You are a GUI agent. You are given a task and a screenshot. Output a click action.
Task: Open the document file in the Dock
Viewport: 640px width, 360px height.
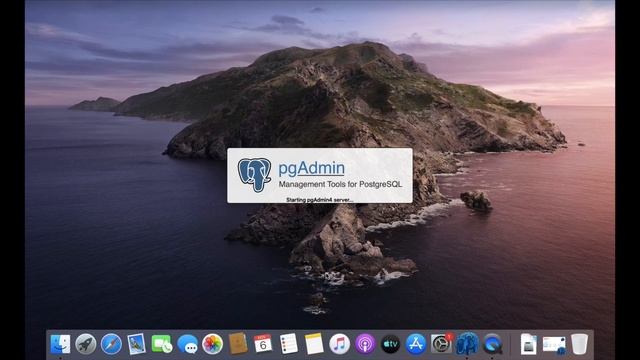point(528,344)
